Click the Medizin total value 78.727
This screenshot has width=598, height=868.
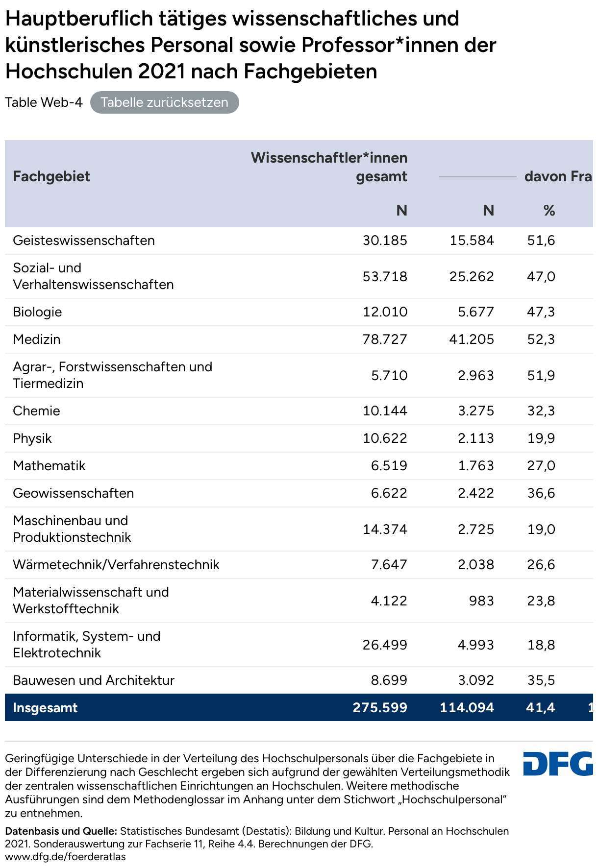[385, 339]
